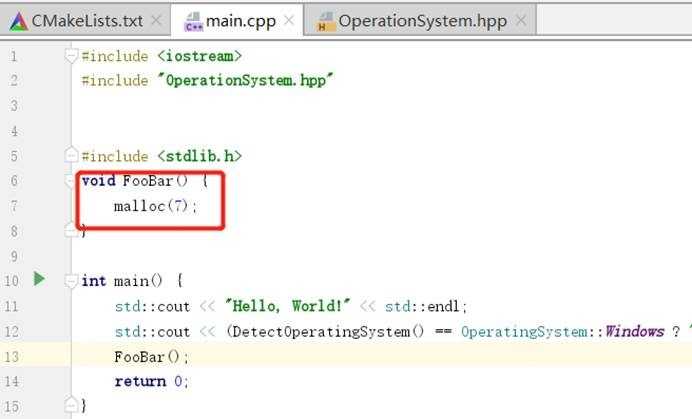Screen dimensions: 692x419
Task: Click the return keyword on line 14
Action: (x=140, y=381)
